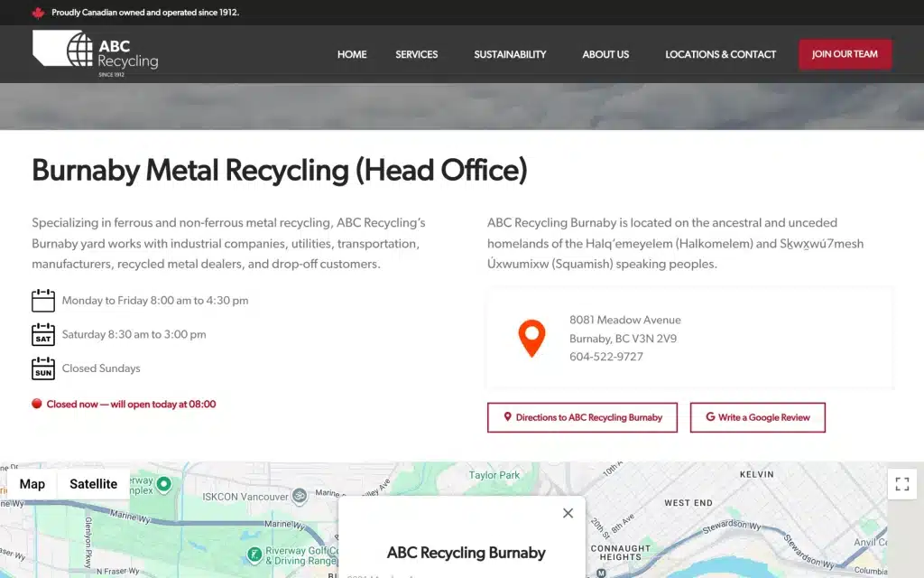
Task: Get Directions to ABC Recycling Burnaby
Action: click(582, 417)
